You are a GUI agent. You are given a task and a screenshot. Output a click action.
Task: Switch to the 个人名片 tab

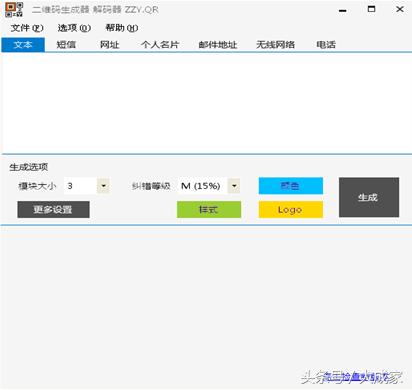click(x=160, y=45)
